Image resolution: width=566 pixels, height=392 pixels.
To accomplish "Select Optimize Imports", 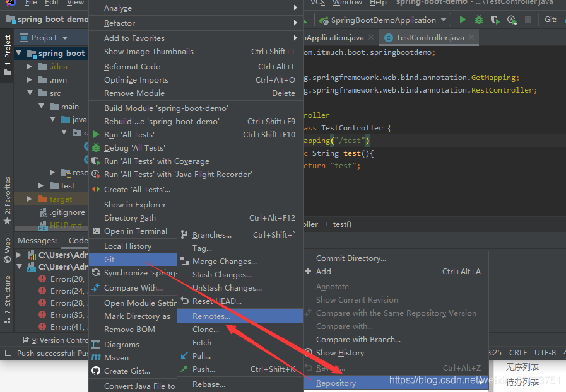I will [196, 80].
